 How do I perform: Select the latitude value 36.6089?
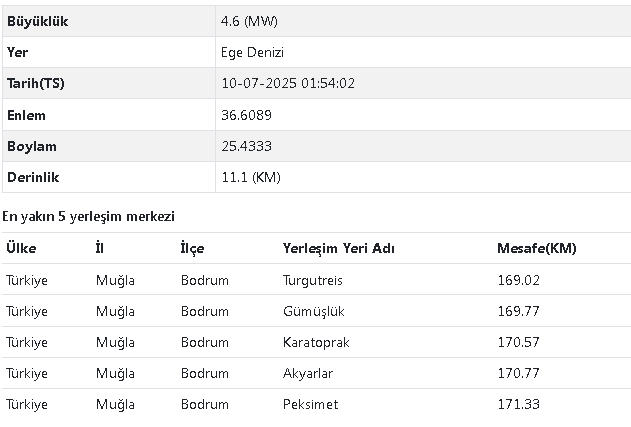(247, 115)
